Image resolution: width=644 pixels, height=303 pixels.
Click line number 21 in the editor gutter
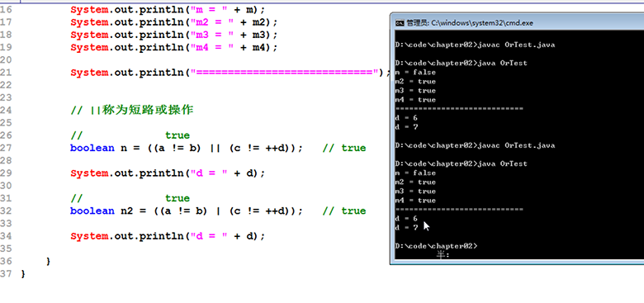pos(6,73)
